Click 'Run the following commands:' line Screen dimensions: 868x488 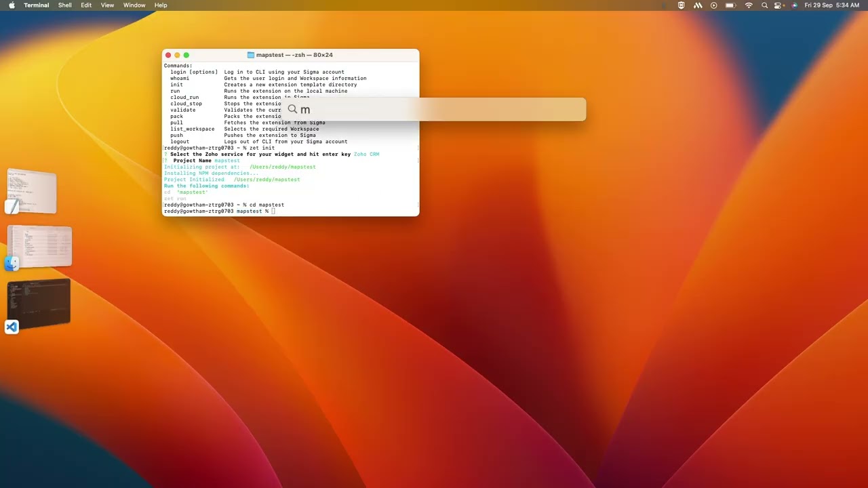click(x=206, y=186)
